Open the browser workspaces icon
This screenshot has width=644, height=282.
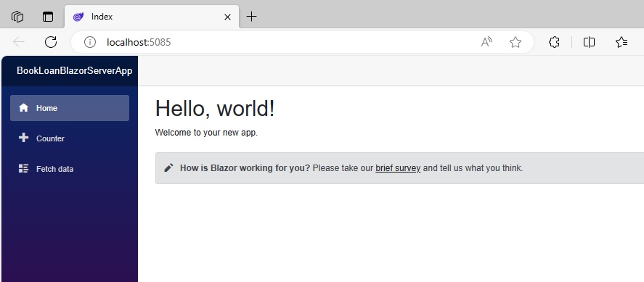coord(17,17)
